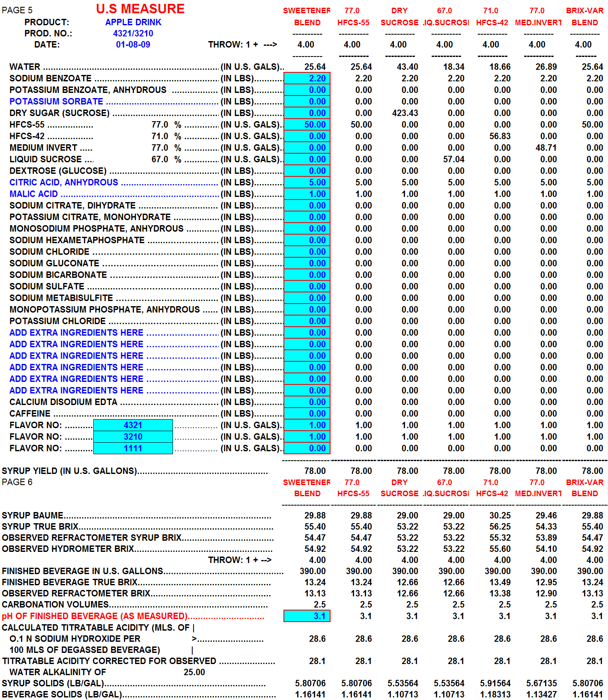Image resolution: width=608 pixels, height=700 pixels.
Task: Select the product number 4321/3210
Action: click(133, 33)
